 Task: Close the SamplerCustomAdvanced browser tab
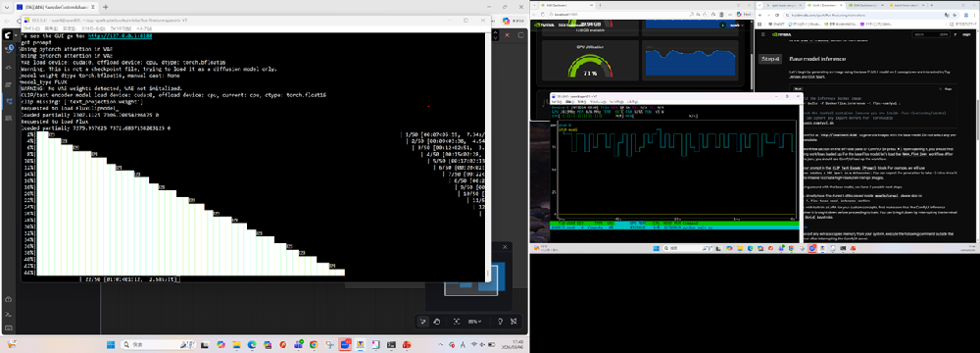pyautogui.click(x=92, y=7)
